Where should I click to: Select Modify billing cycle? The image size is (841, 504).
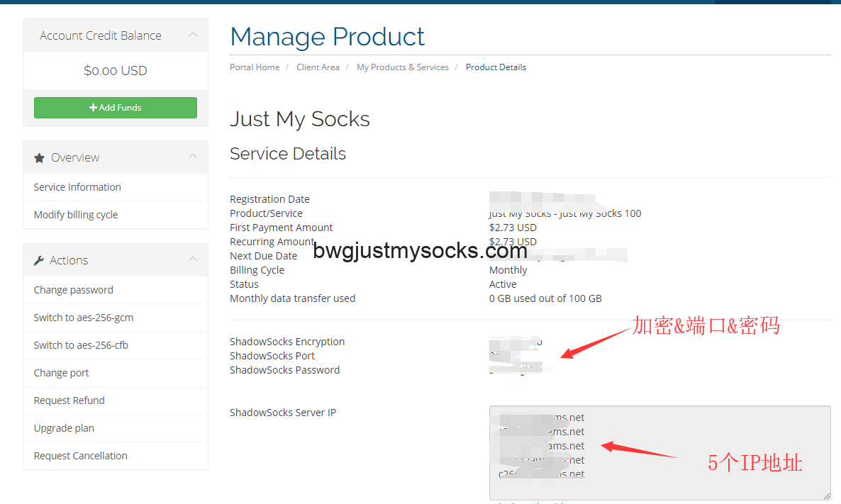point(76,215)
